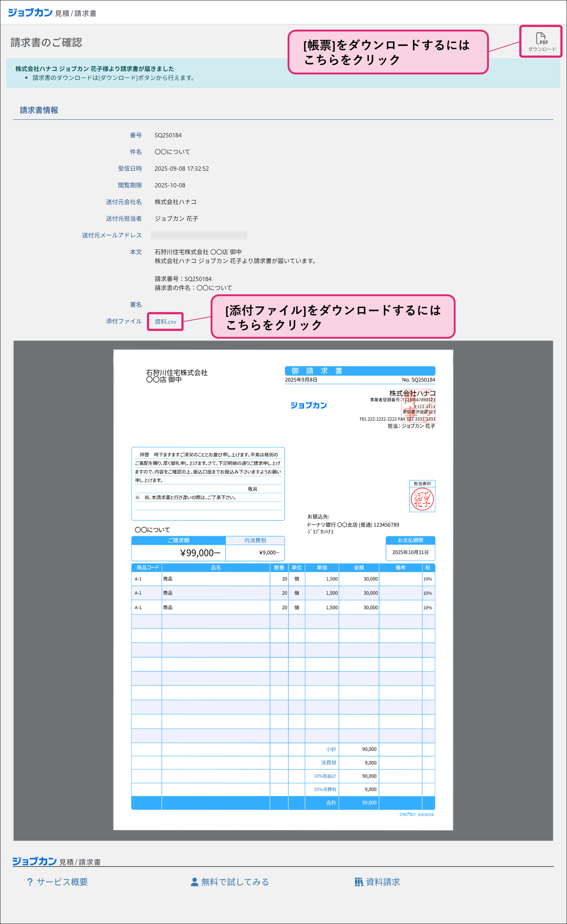Click the blue ジョブカン logo inside invoice preview

309,405
